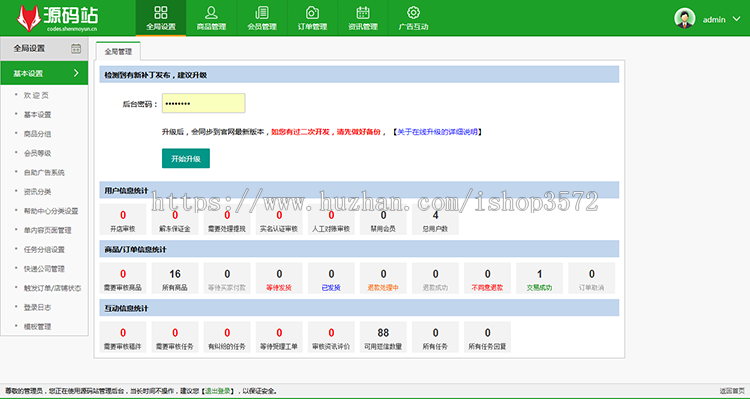Click the admin username text
750x399 pixels.
(x=714, y=20)
